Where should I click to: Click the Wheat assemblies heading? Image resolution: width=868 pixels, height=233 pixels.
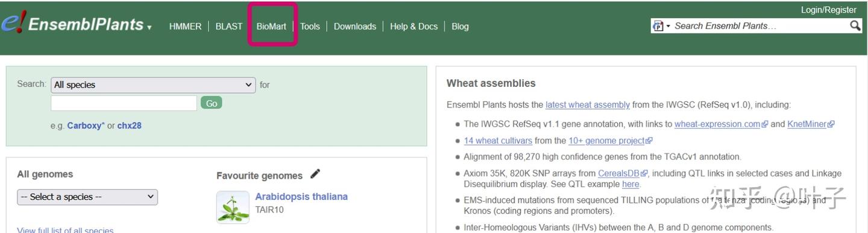(x=491, y=83)
